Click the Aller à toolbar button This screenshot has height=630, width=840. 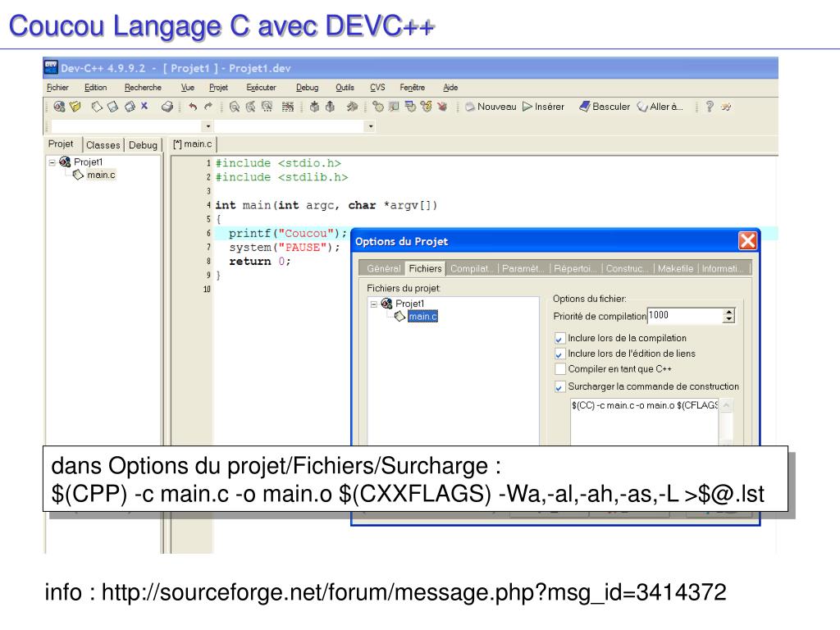(x=660, y=107)
